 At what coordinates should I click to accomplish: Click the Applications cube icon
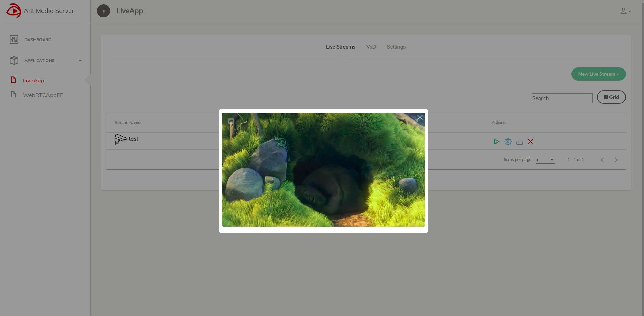point(14,60)
